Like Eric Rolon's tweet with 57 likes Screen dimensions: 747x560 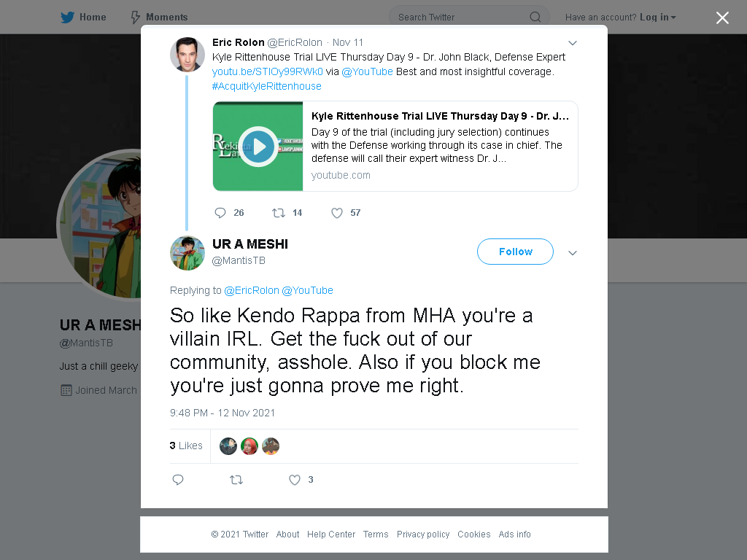(337, 213)
